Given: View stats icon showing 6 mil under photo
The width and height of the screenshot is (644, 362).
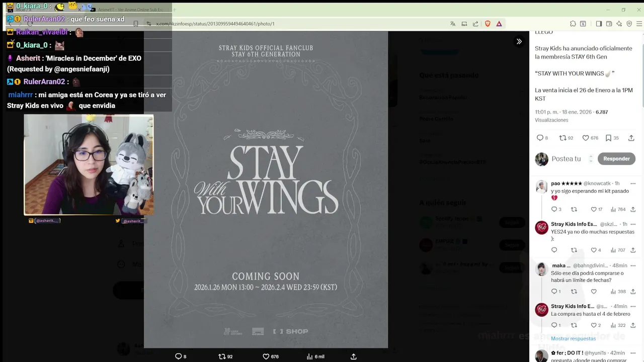Looking at the screenshot, I should tap(310, 356).
